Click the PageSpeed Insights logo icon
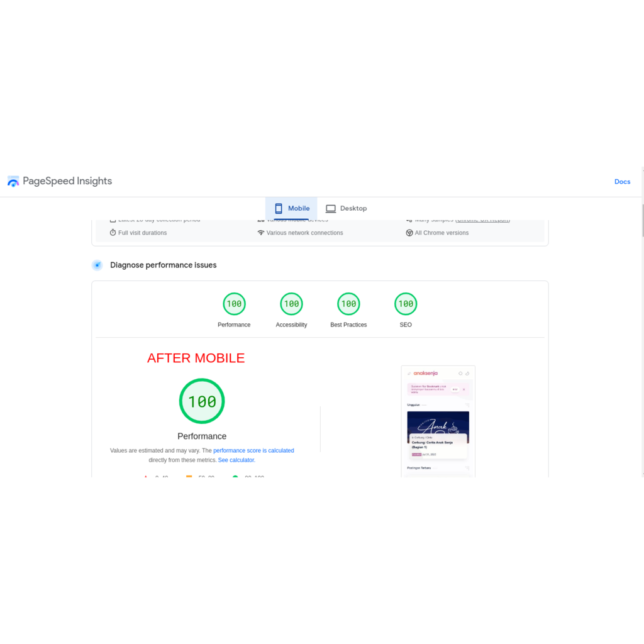This screenshot has height=644, width=644. 13,182
